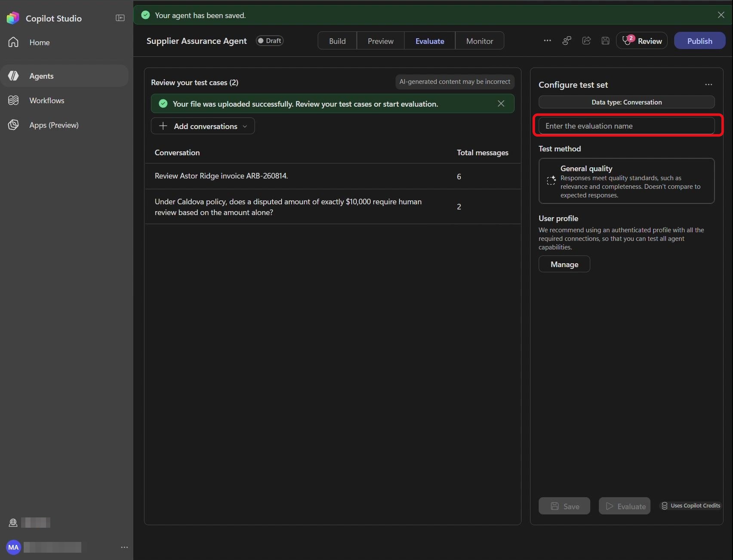This screenshot has height=560, width=733.
Task: Click the environment icon at sidebar bottom
Action: click(13, 523)
